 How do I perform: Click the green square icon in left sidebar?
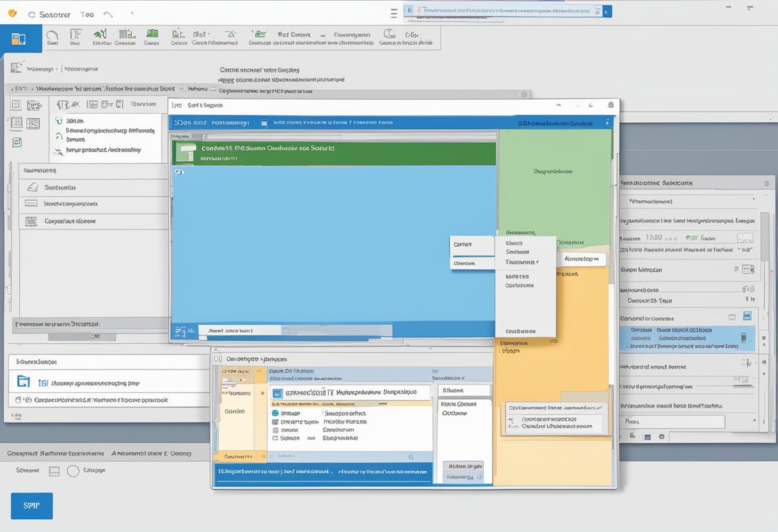(x=17, y=142)
